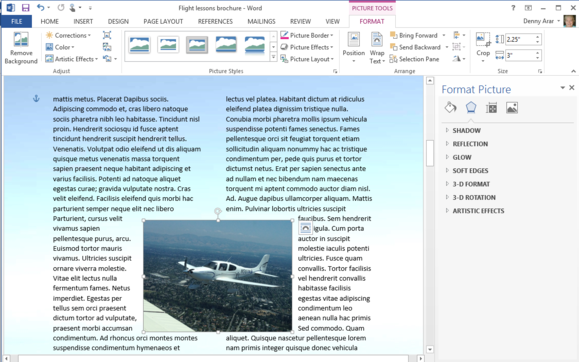This screenshot has height=362, width=579.
Task: Open the Position menu
Action: point(353,47)
